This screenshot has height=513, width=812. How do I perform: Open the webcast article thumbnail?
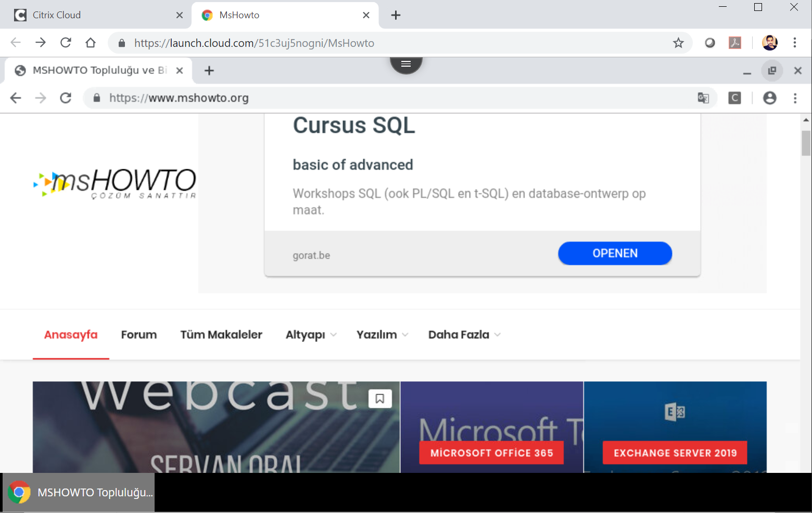coord(216,427)
